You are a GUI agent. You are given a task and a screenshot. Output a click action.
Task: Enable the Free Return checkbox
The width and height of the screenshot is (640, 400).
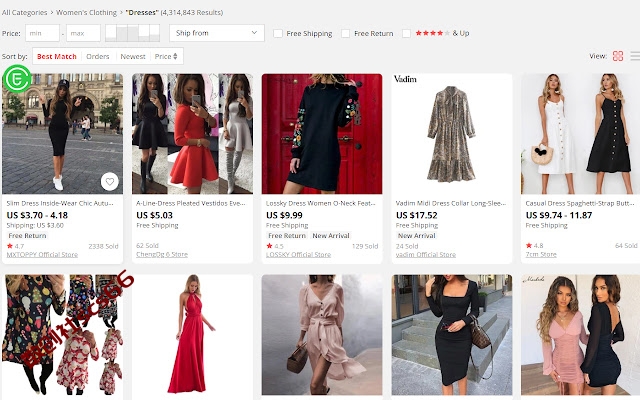[x=345, y=33]
